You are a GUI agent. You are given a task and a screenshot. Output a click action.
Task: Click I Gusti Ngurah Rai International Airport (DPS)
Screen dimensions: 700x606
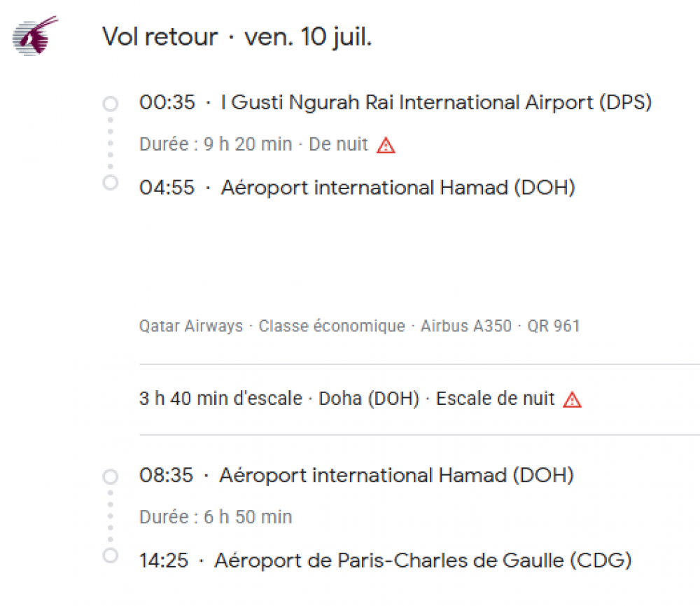point(436,103)
